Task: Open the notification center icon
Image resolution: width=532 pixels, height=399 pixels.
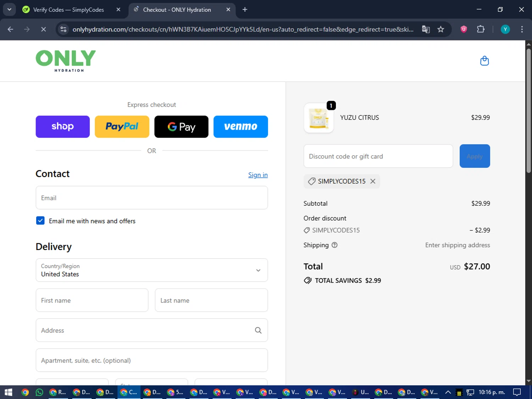Action: pyautogui.click(x=517, y=392)
